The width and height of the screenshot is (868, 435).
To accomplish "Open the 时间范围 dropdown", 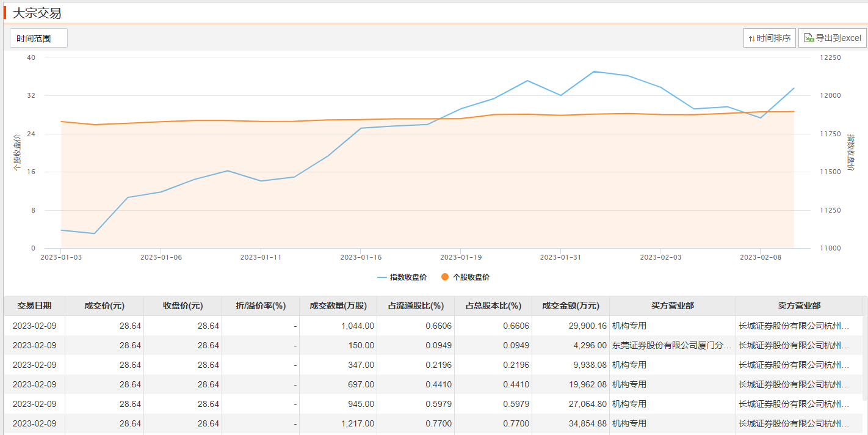I will click(x=38, y=38).
